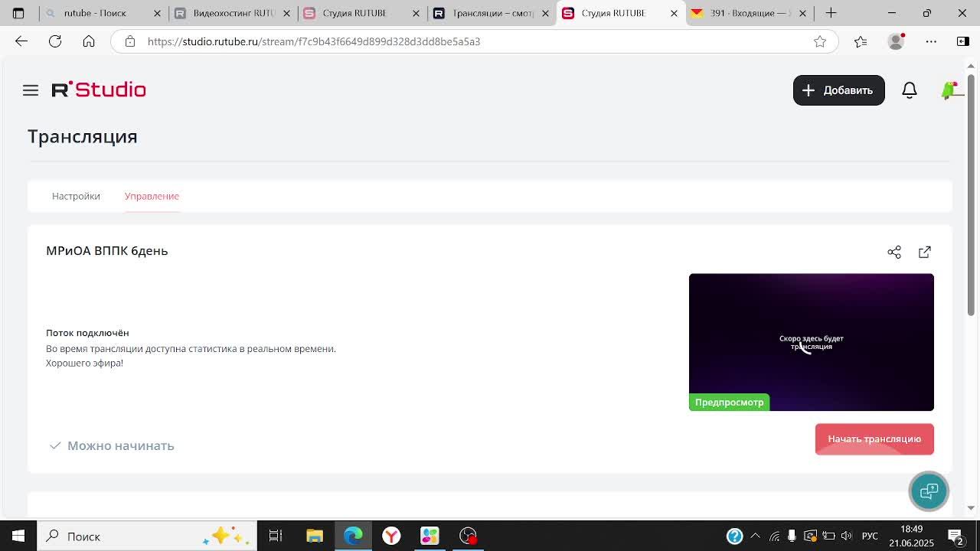Viewport: 980px width, 551px height.
Task: Open the Windows Start menu
Action: coord(18,536)
